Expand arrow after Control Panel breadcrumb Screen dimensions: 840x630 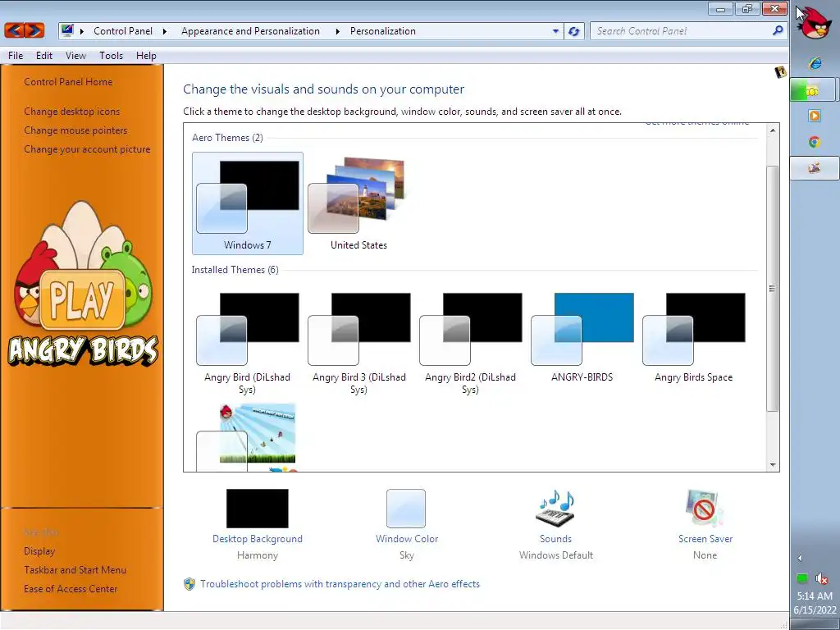pos(164,31)
